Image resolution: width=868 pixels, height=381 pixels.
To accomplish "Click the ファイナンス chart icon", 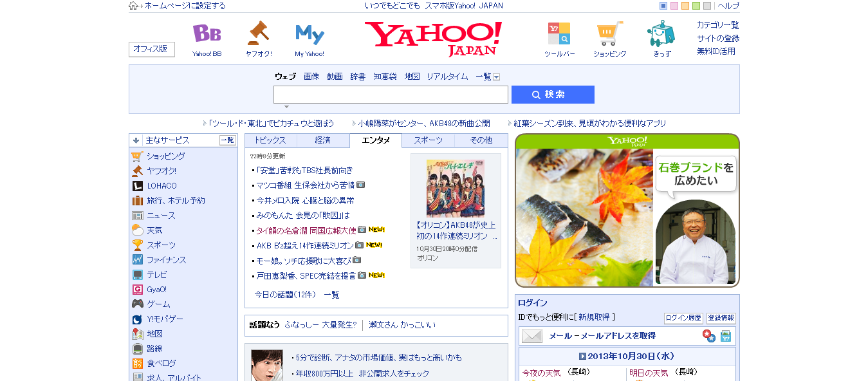I will click(x=137, y=260).
